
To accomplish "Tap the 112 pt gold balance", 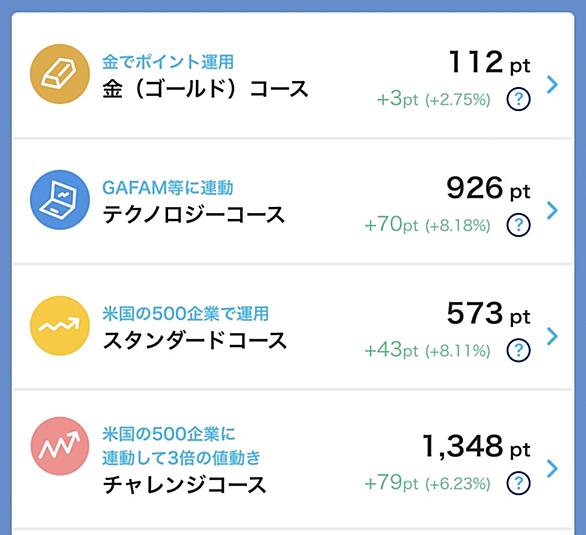I will click(489, 62).
